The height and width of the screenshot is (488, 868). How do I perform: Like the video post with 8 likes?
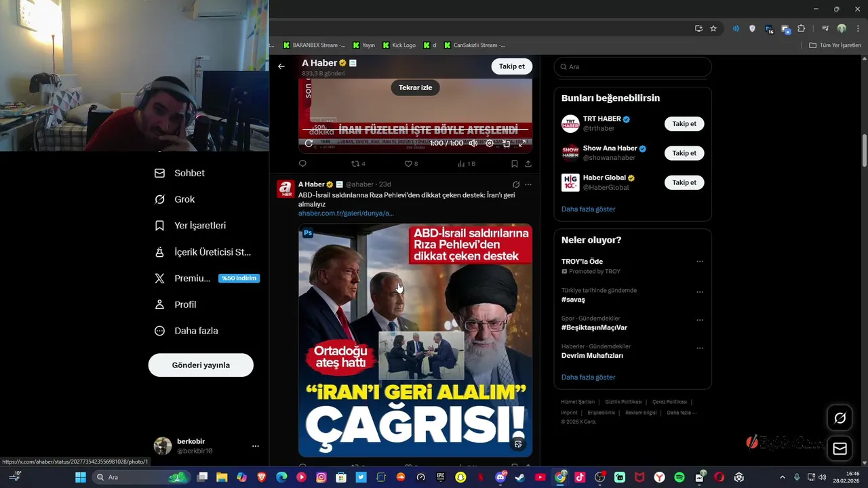(411, 163)
